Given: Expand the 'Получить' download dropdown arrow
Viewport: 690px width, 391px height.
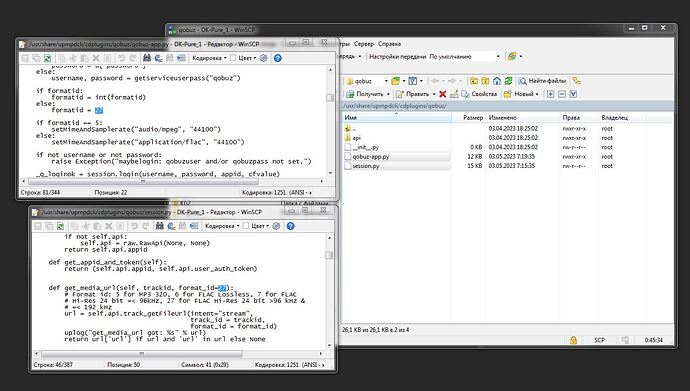Looking at the screenshot, I should click(388, 94).
